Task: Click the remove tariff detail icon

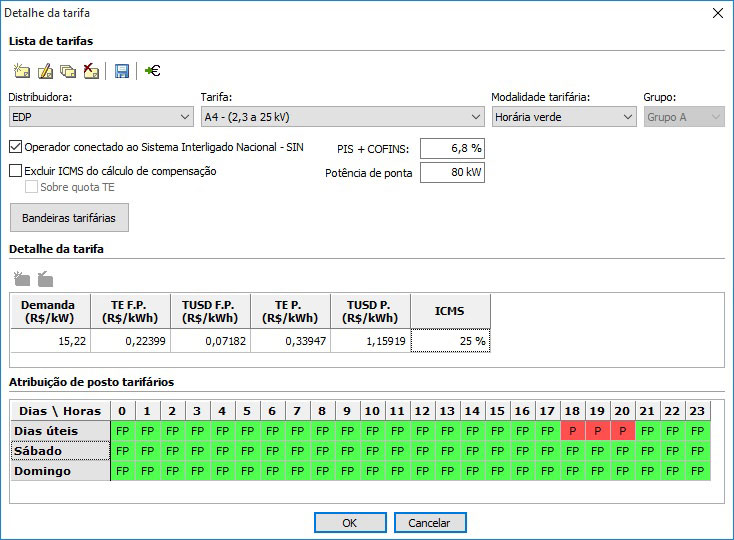Action: (x=45, y=279)
